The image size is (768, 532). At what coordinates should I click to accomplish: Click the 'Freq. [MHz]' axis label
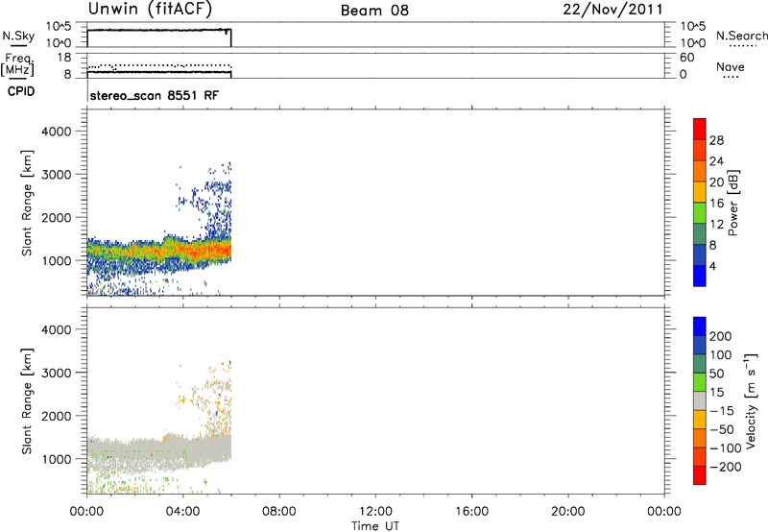click(18, 65)
